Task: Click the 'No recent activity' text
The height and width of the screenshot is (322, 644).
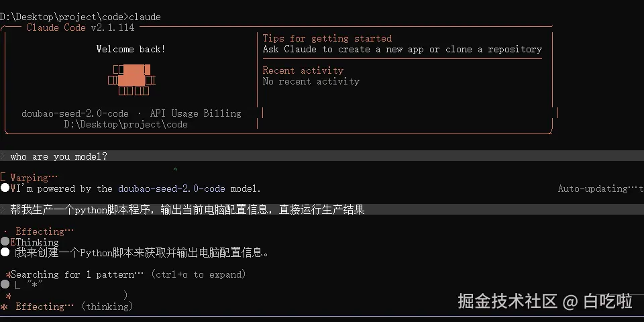Action: click(311, 81)
